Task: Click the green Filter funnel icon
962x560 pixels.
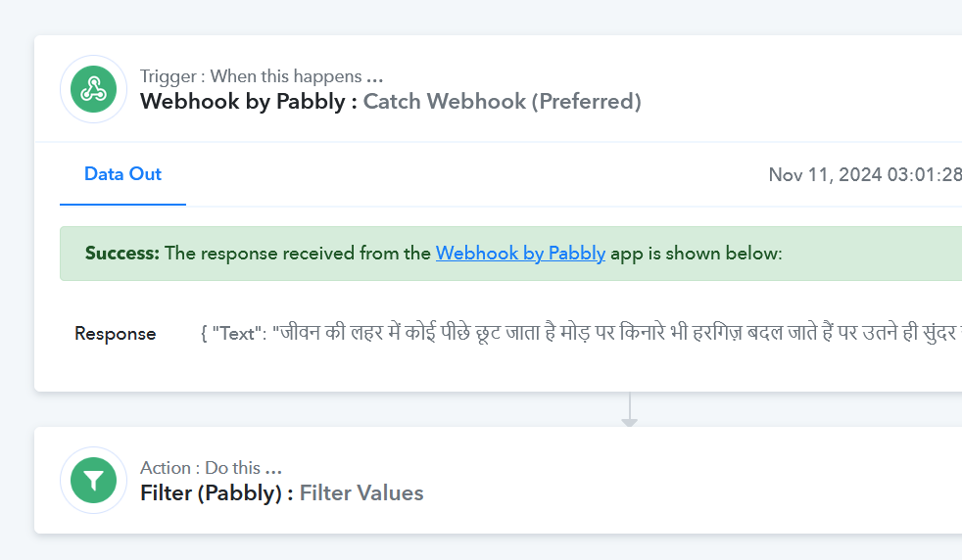Action: click(x=93, y=481)
